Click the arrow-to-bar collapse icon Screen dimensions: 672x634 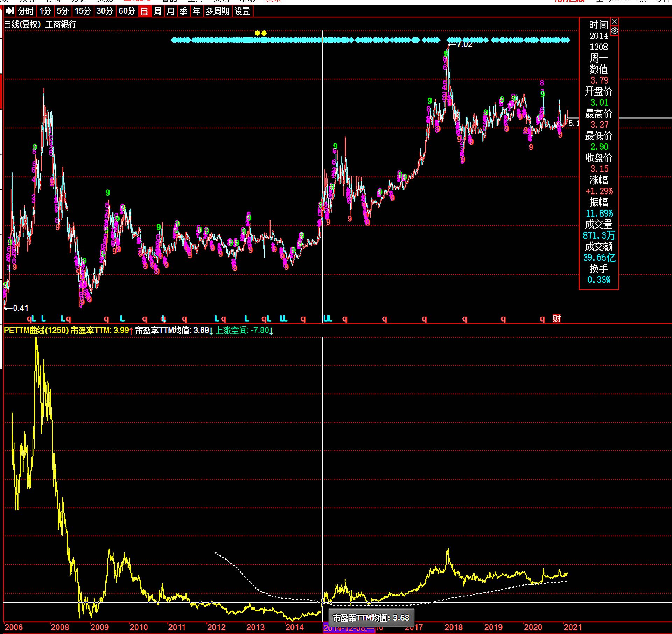tap(10, 11)
